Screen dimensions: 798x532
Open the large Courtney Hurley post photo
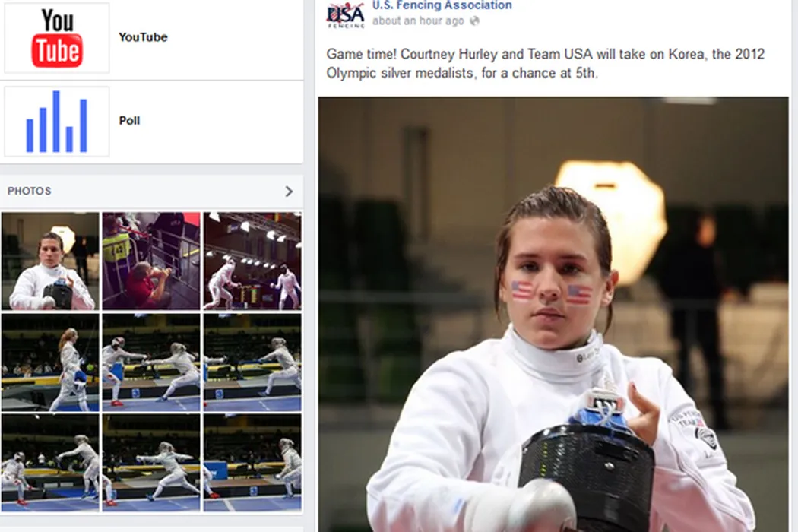[553, 314]
